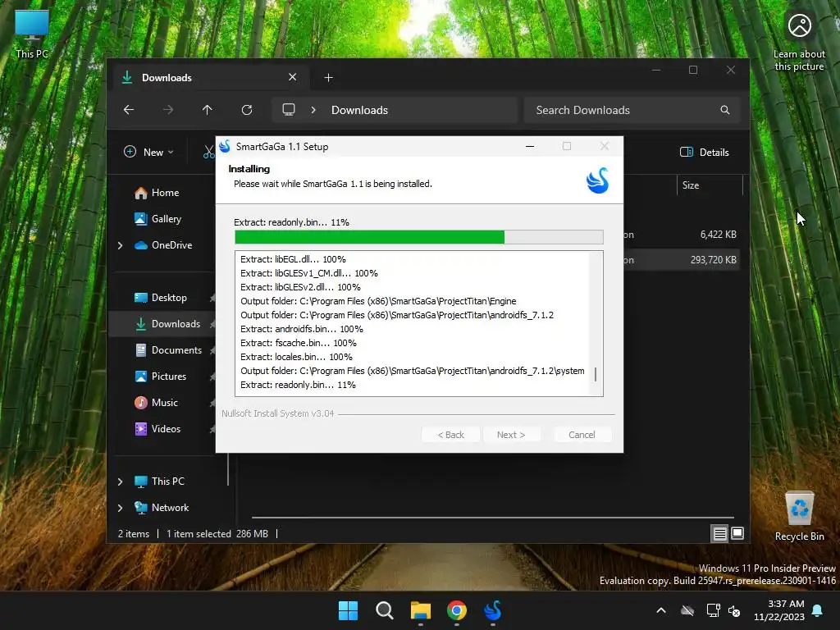Click horizontal scrollbar in Explorer
Screen dimensions: 840x630
[x=493, y=518]
